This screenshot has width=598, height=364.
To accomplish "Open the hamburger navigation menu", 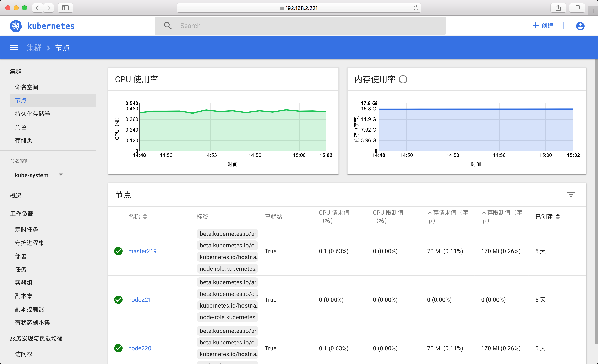I will 14,48.
